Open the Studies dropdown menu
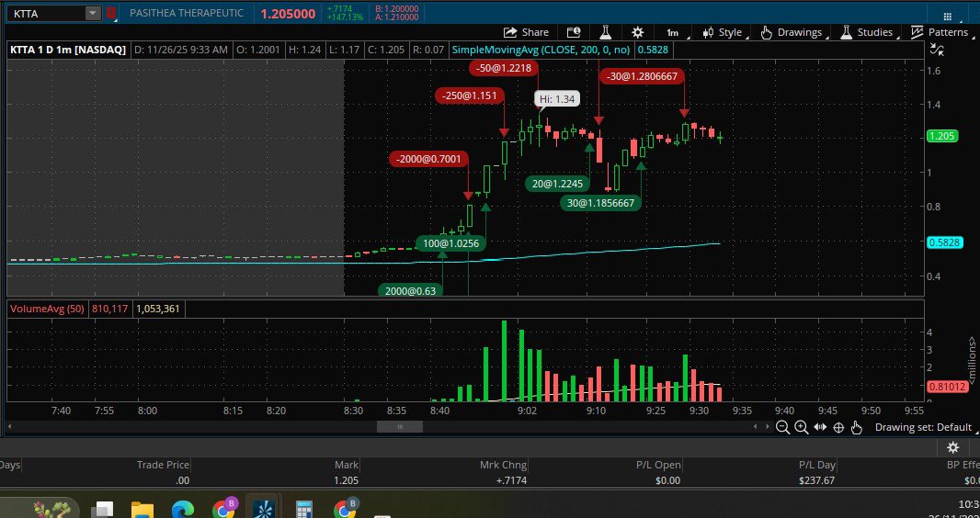980x518 pixels. point(869,32)
